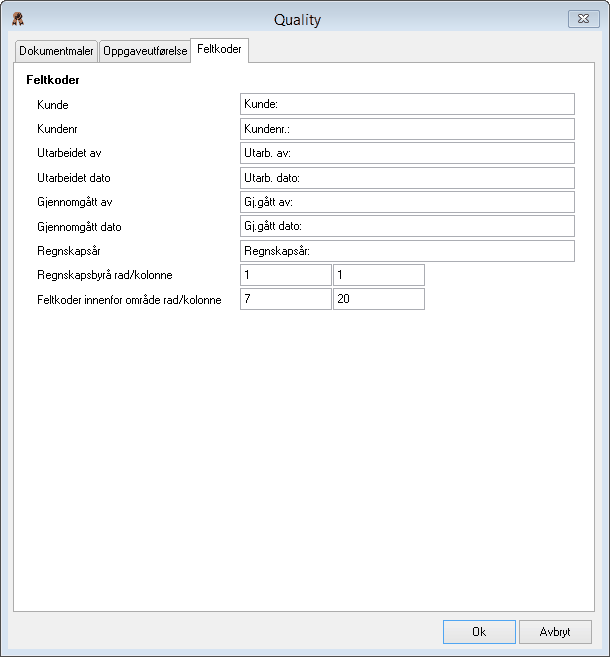This screenshot has width=610, height=657.
Task: Click the Gjennomgått dato field
Action: (x=407, y=226)
